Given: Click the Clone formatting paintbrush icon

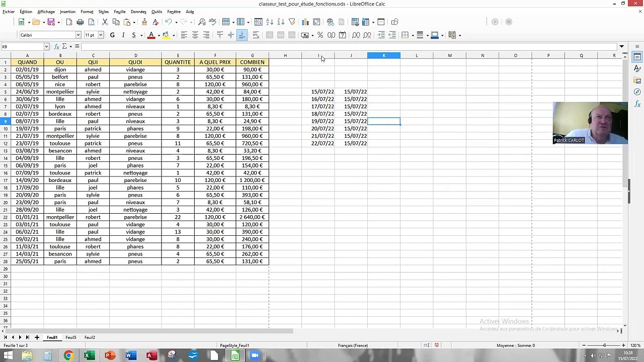Looking at the screenshot, I should click(144, 22).
